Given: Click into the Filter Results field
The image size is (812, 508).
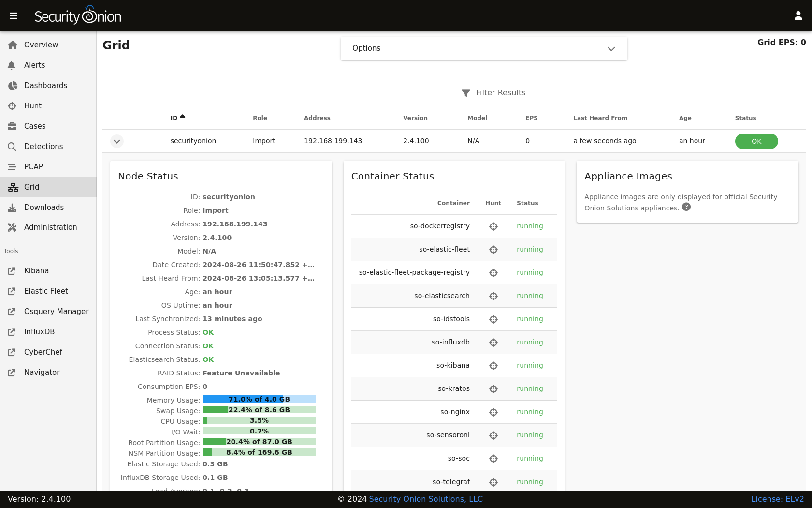Looking at the screenshot, I should click(638, 93).
